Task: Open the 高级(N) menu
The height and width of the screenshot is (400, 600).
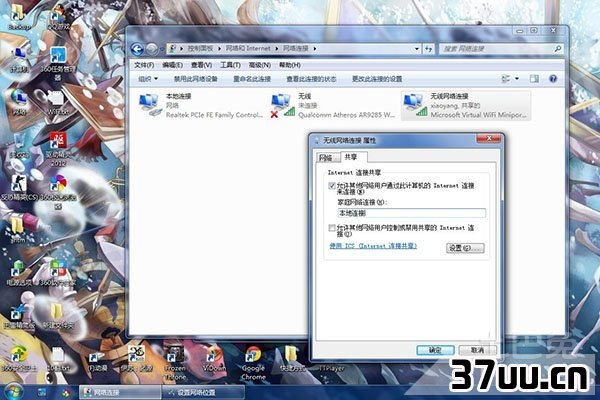Action: point(259,65)
